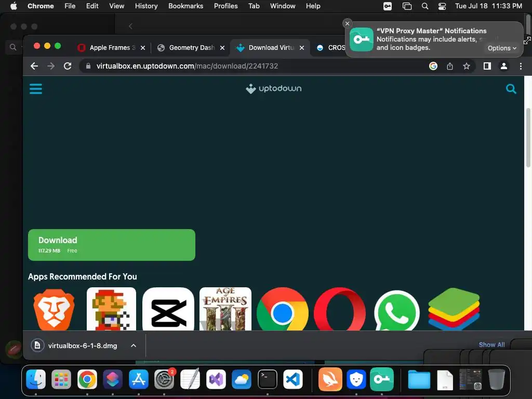Open Finder from the Dock
The width and height of the screenshot is (532, 399).
point(36,379)
